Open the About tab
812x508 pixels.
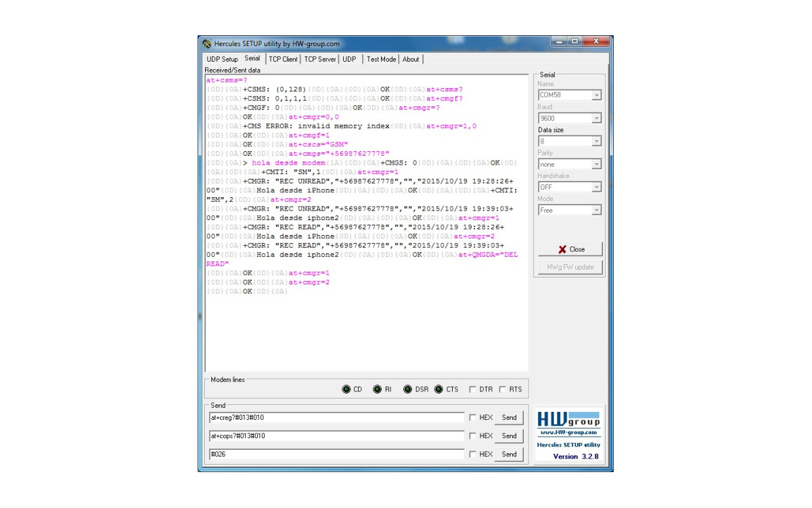click(411, 59)
